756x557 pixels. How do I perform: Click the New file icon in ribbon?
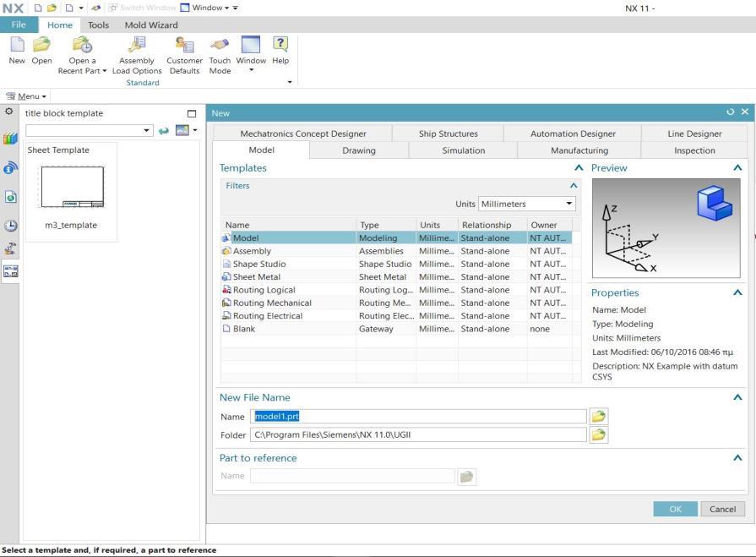click(x=17, y=44)
